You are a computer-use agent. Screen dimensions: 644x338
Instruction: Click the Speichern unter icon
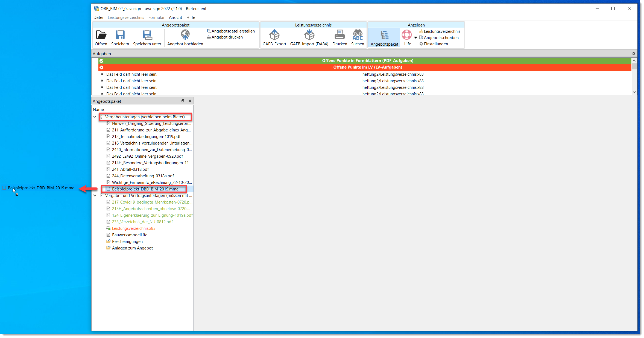(147, 35)
